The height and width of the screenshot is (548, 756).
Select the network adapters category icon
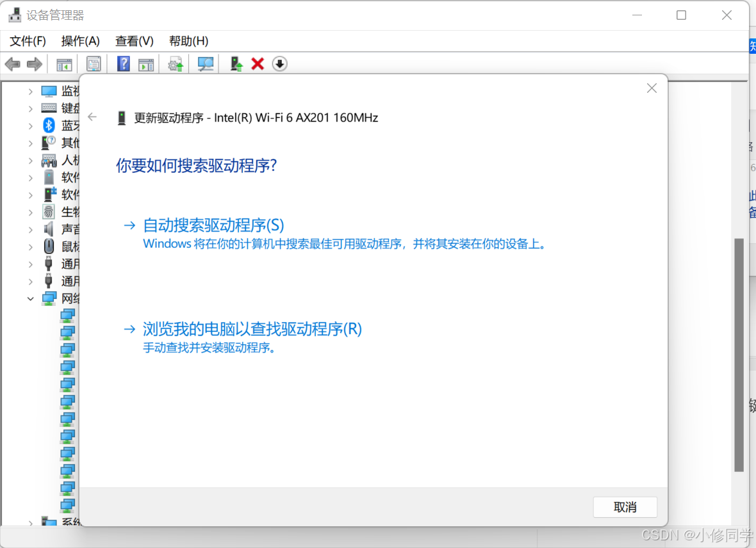pos(49,298)
